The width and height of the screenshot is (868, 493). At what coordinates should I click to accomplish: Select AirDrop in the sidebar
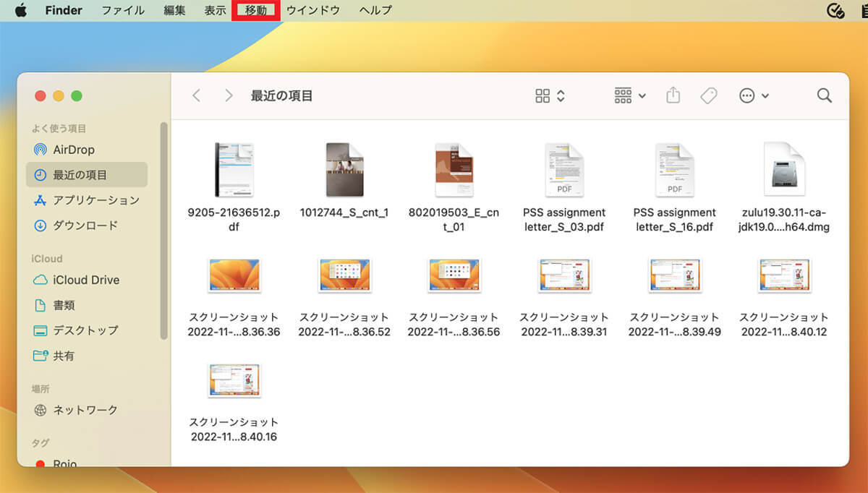(x=86, y=150)
